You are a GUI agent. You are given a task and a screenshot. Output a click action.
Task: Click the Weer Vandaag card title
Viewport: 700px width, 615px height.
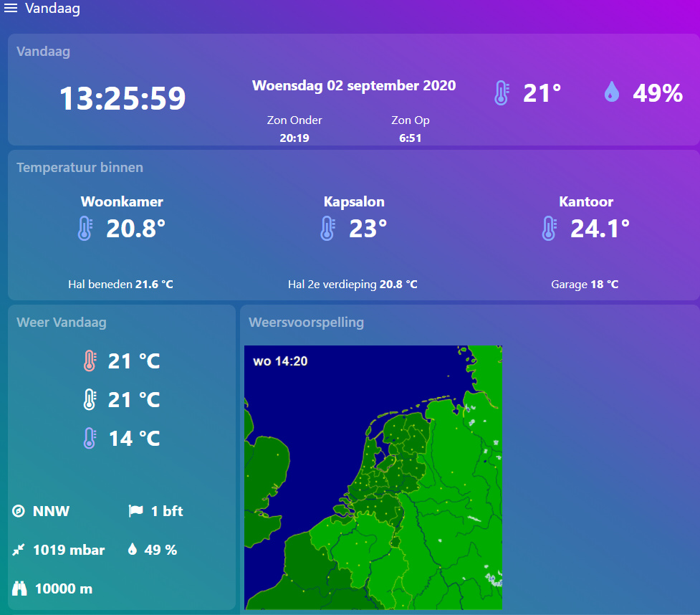(62, 322)
